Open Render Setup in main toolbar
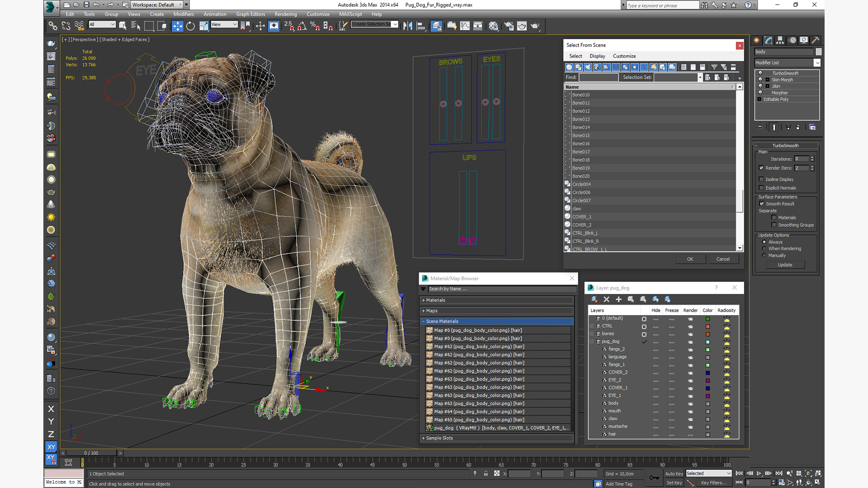 509,26
